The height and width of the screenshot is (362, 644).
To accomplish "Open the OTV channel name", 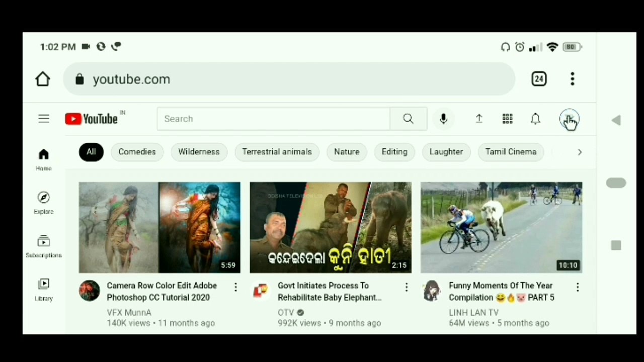I will [286, 313].
